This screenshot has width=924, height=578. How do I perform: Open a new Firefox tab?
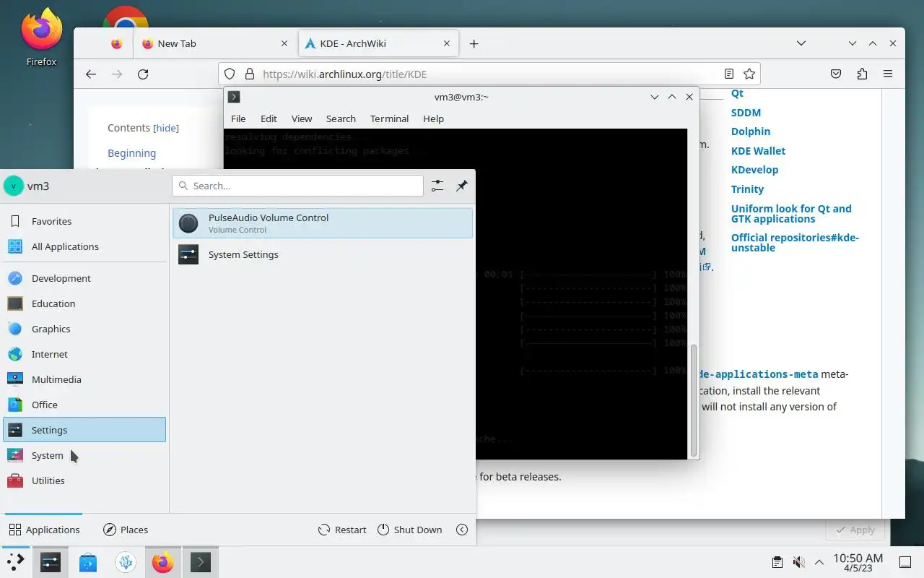point(474,43)
